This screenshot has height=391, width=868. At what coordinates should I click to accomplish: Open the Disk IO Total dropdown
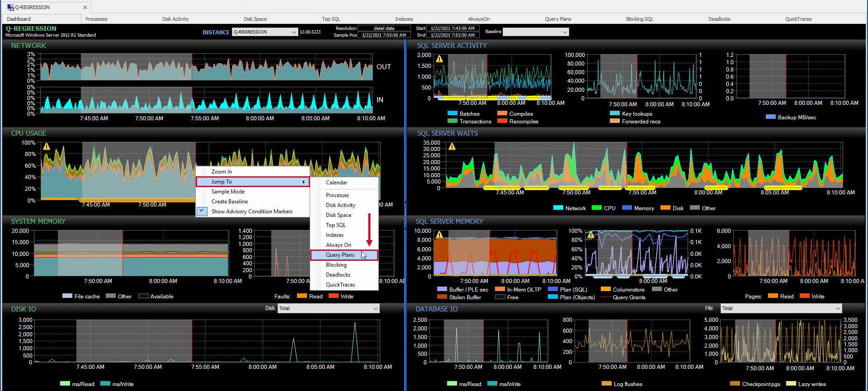[375, 308]
